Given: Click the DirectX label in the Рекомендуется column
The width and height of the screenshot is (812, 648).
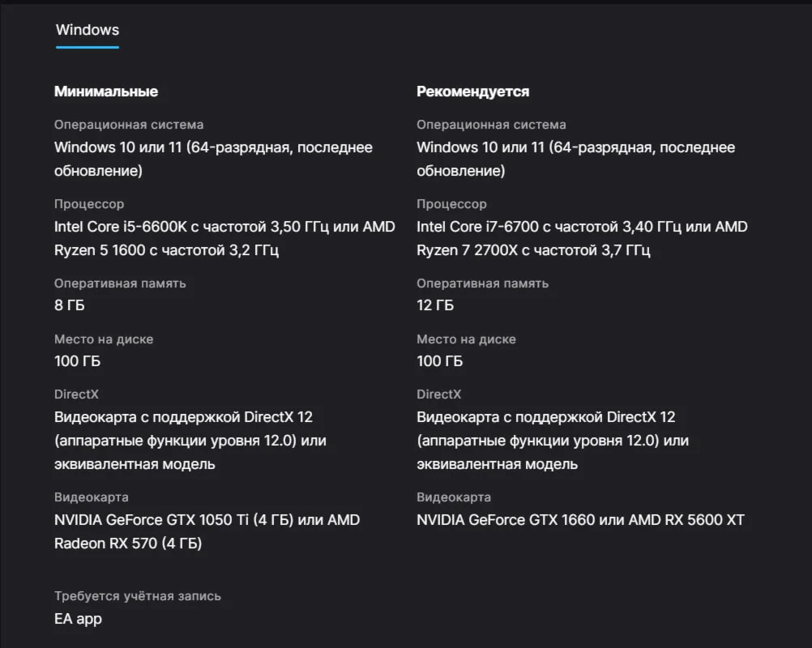Looking at the screenshot, I should [439, 394].
